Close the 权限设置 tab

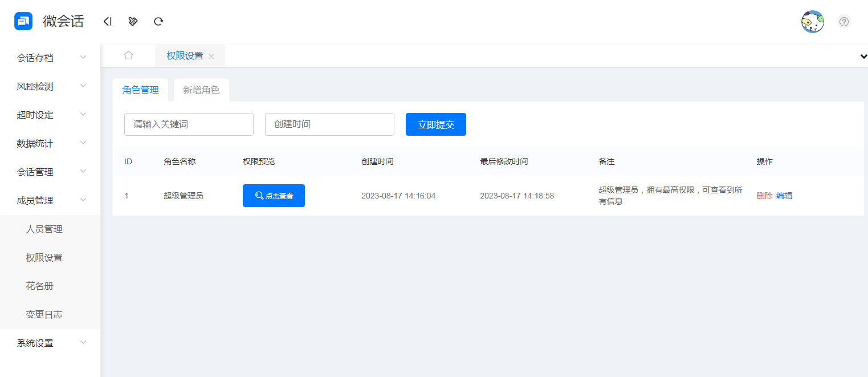coord(211,56)
